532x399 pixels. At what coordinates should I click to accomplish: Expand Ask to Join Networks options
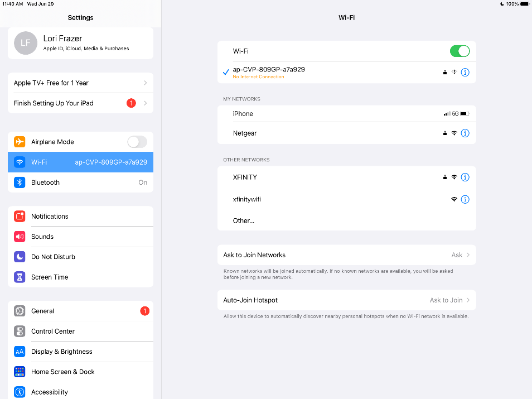[x=346, y=255]
